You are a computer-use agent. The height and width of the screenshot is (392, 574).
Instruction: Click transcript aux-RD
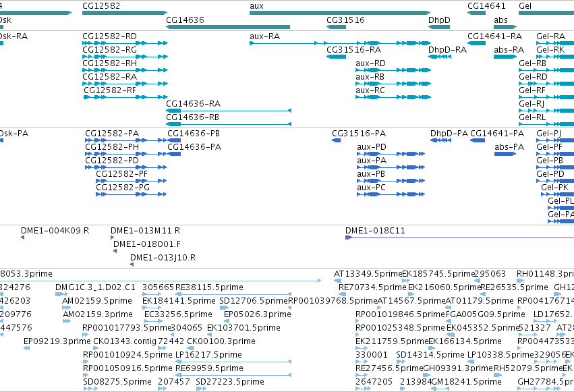pos(393,70)
